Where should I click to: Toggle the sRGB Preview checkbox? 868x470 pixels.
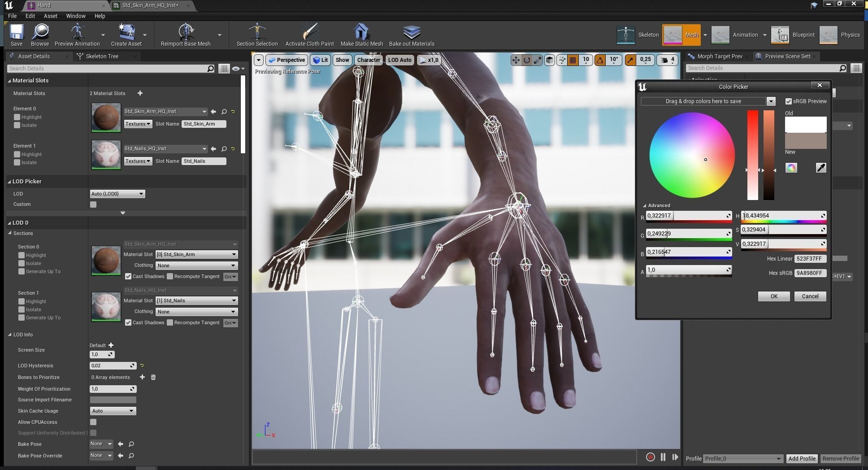pyautogui.click(x=789, y=101)
